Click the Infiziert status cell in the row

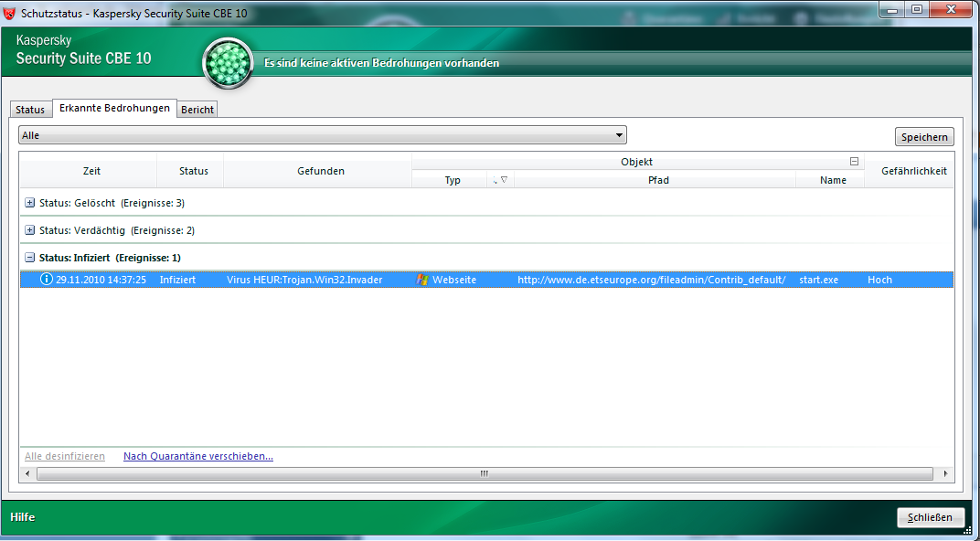tap(177, 280)
